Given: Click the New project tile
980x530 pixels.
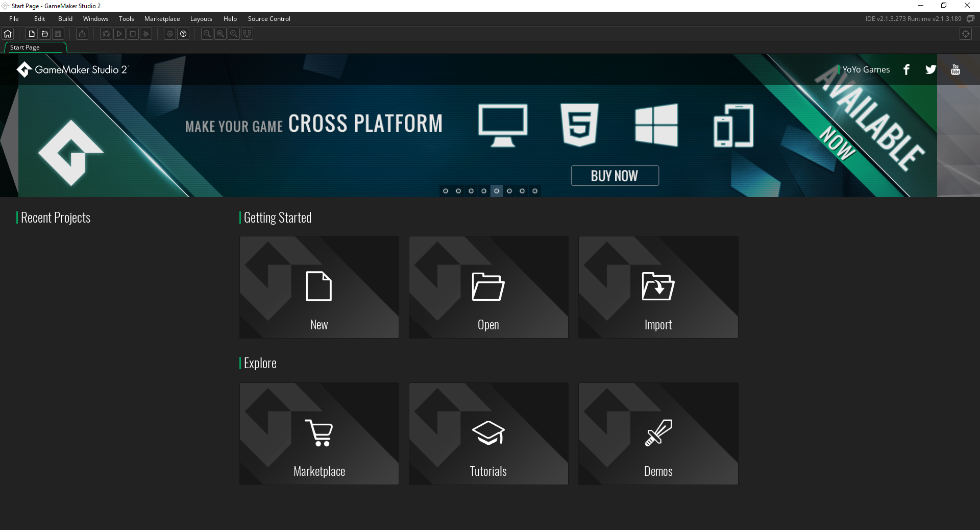Looking at the screenshot, I should 319,287.
